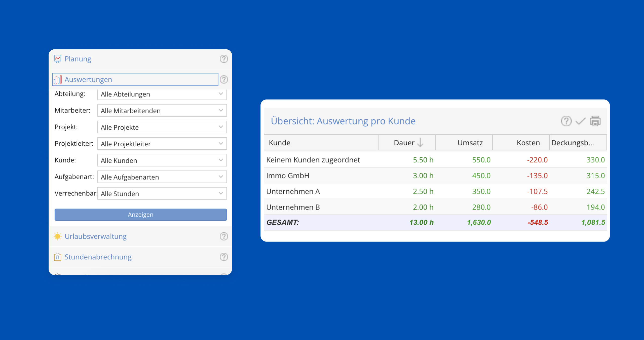Click the Auswertungen bar chart icon
The height and width of the screenshot is (340, 644).
pos(58,80)
